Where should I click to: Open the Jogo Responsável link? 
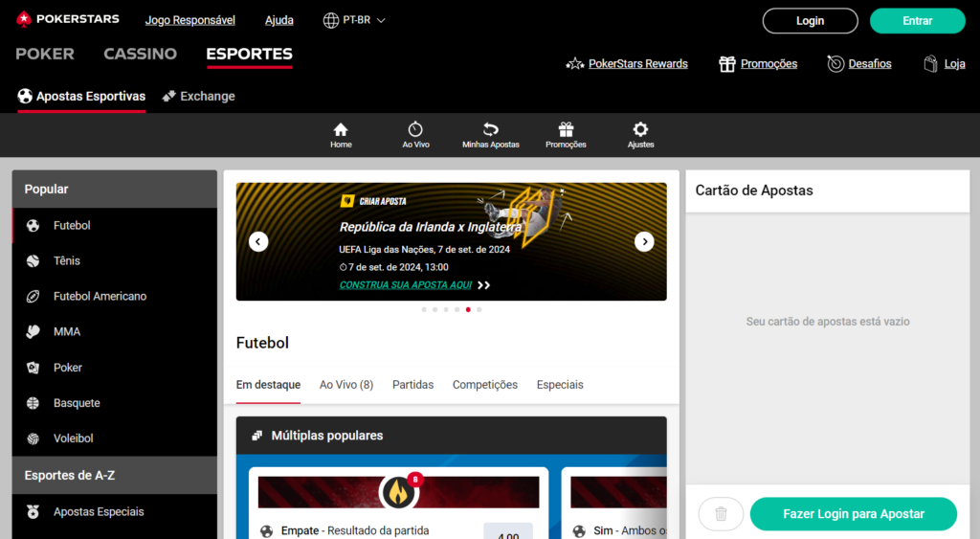pyautogui.click(x=190, y=20)
